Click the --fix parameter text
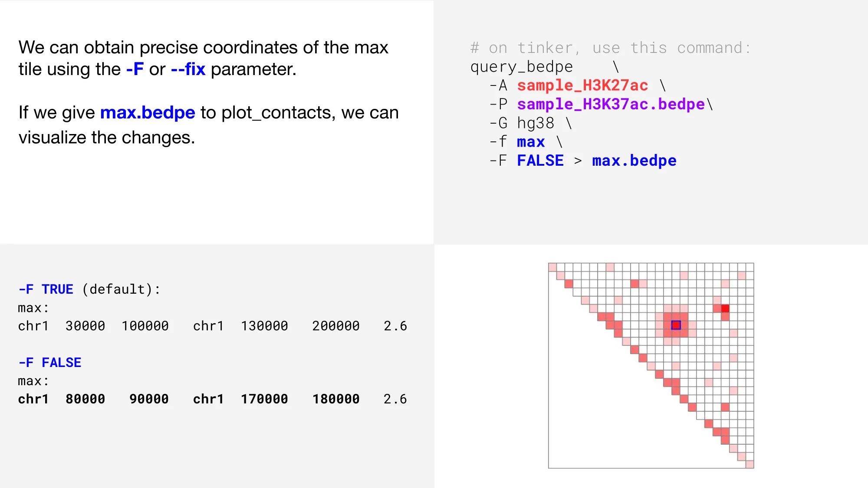This screenshot has height=488, width=868. [x=188, y=69]
